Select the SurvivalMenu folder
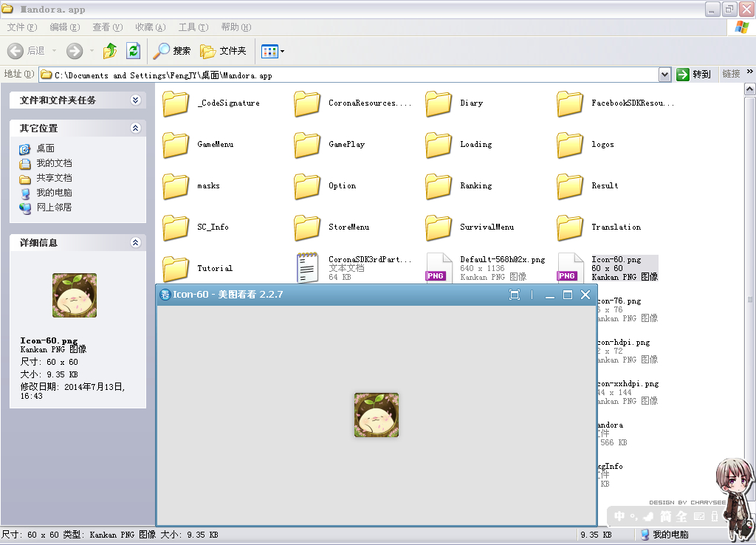This screenshot has height=545, width=756. [x=470, y=227]
